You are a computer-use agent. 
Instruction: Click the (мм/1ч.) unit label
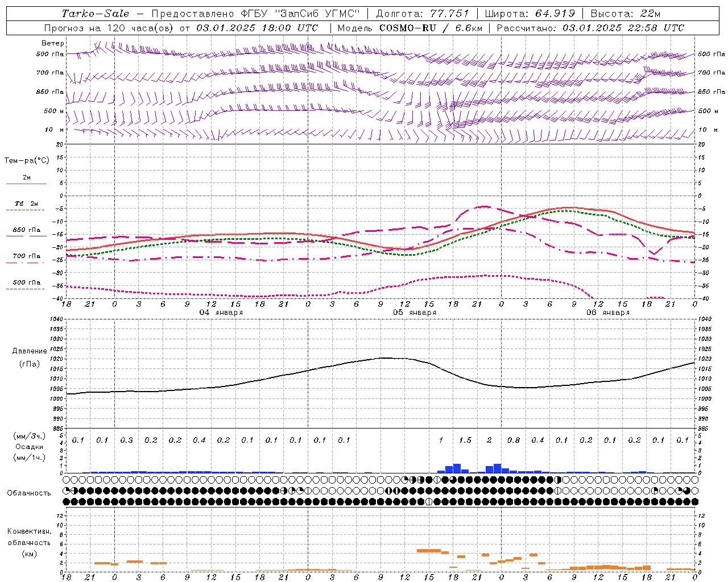(30, 458)
